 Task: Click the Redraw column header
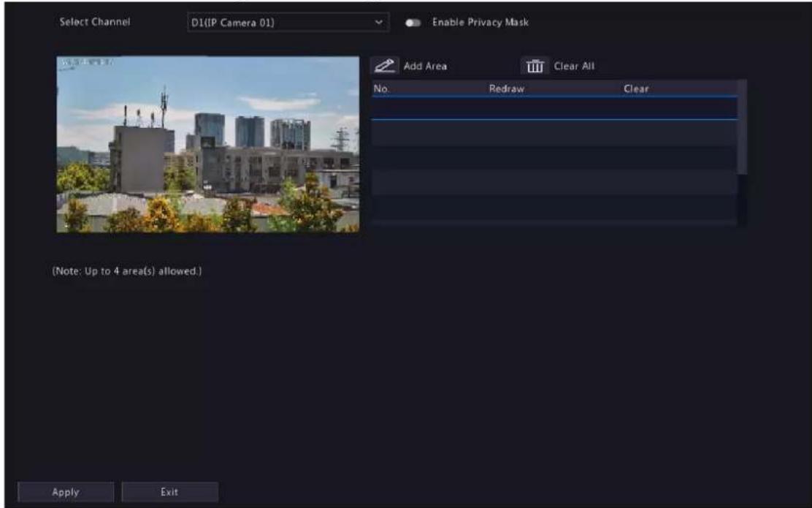click(x=507, y=88)
